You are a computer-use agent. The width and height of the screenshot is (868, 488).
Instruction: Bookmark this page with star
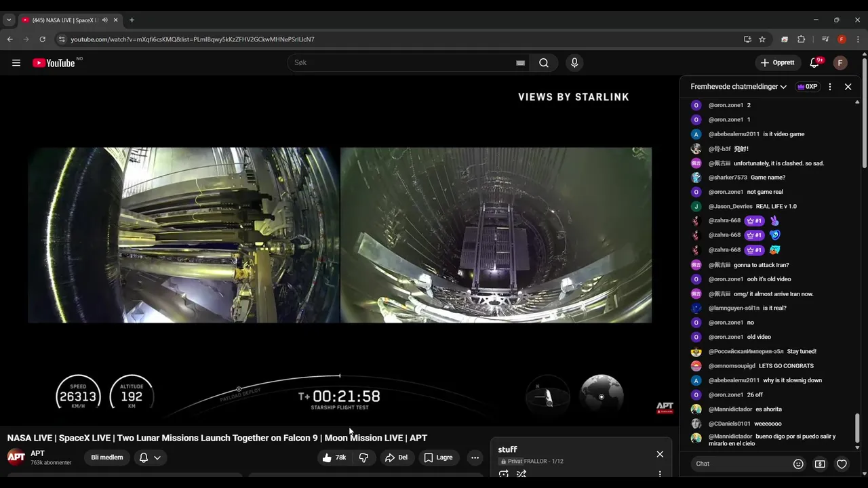tap(762, 39)
